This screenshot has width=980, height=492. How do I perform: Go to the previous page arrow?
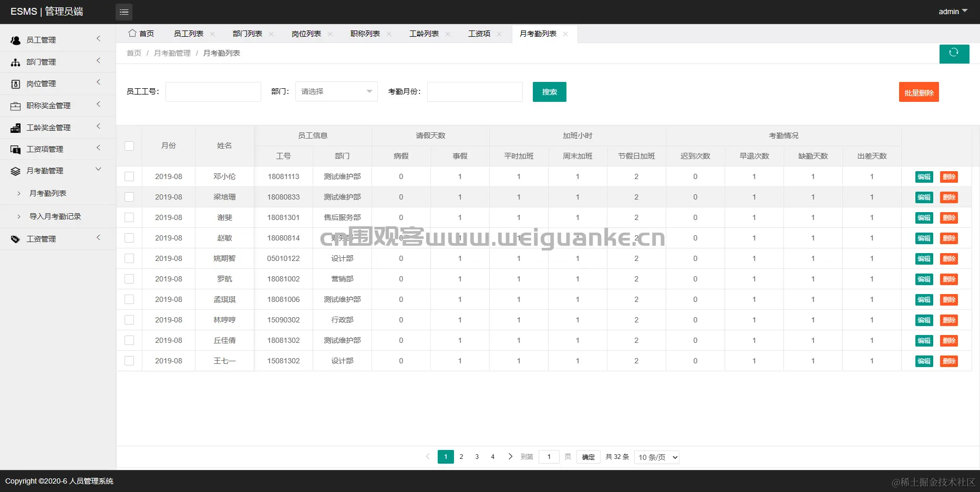click(428, 456)
